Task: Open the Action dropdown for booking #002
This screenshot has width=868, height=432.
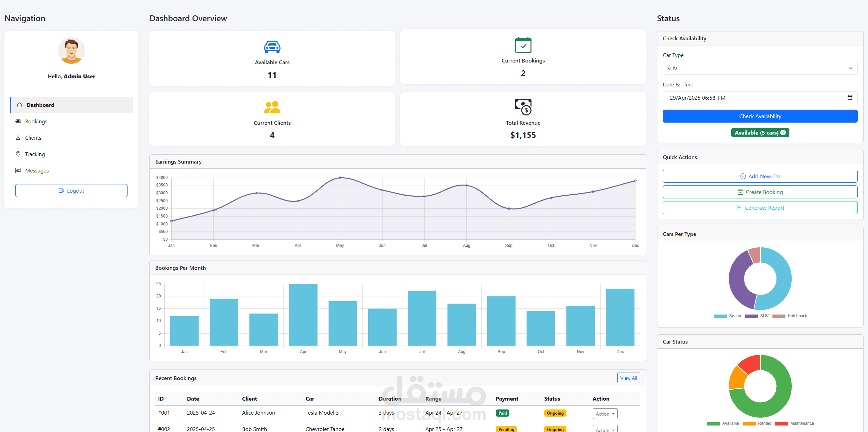Action: (605, 429)
